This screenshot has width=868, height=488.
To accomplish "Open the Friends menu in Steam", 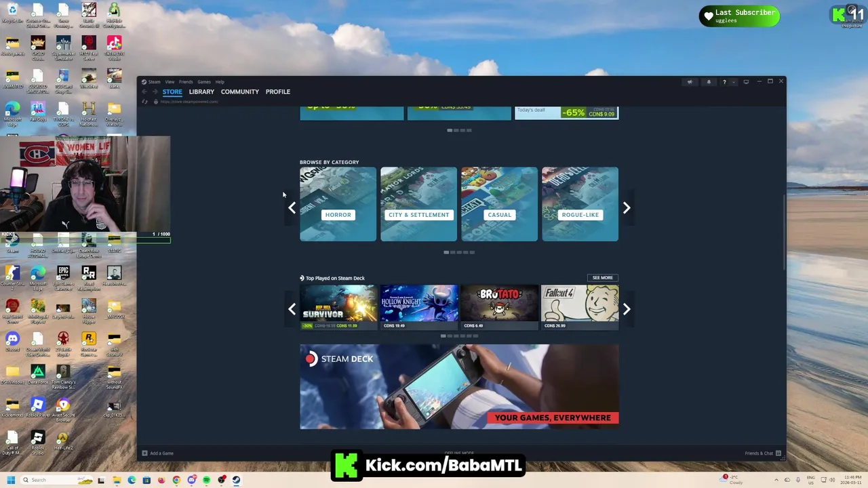I will tap(186, 82).
